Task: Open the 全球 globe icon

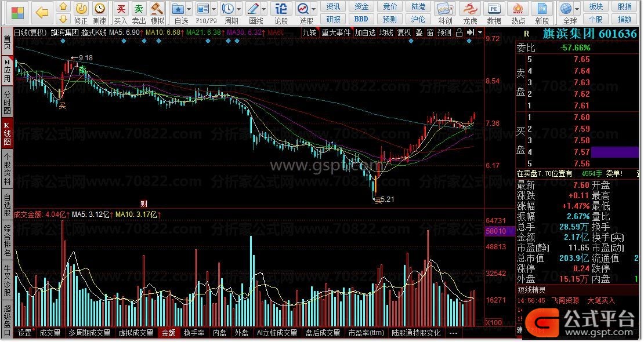Action: pos(566,9)
